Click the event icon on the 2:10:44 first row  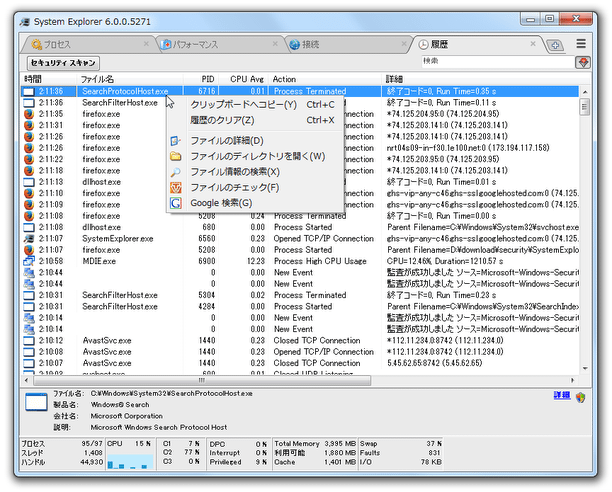pyautogui.click(x=29, y=272)
